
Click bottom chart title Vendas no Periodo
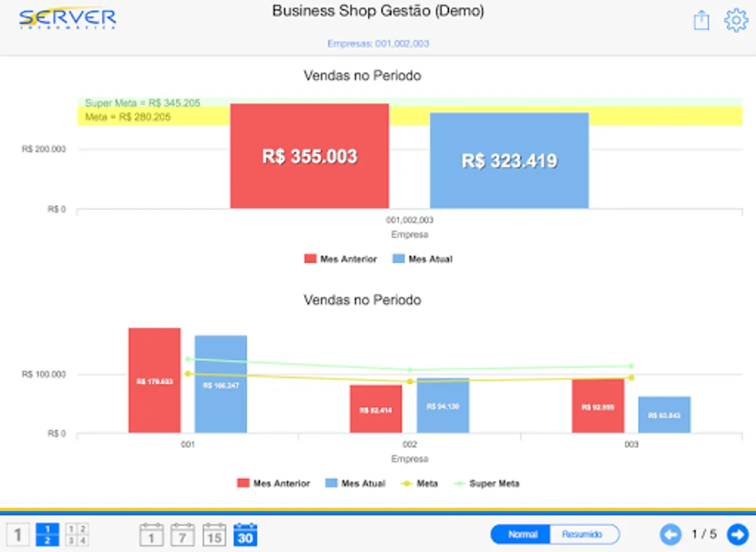click(363, 300)
